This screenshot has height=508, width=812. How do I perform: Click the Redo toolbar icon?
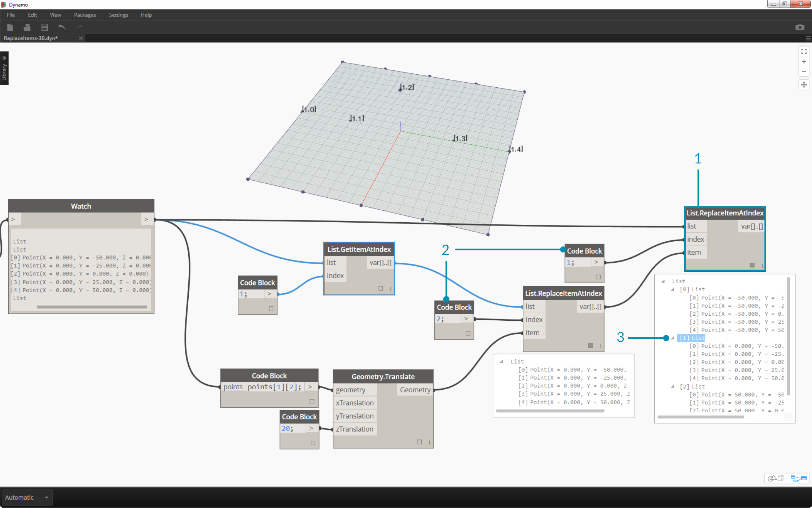(x=79, y=27)
